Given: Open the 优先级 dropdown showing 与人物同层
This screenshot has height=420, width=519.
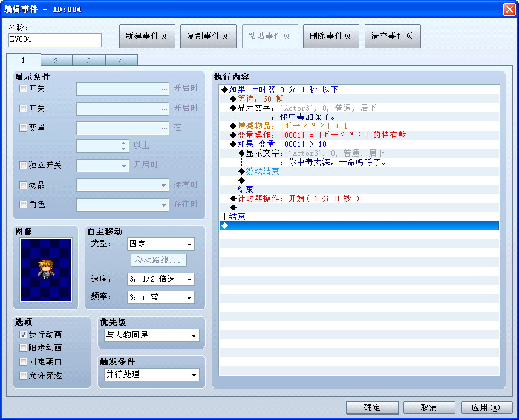Looking at the screenshot, I should [x=152, y=335].
